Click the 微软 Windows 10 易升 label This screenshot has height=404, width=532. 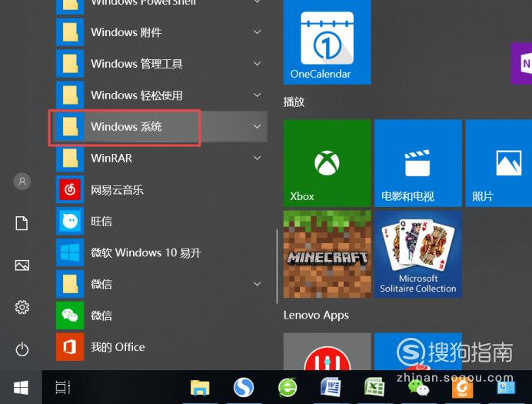click(146, 252)
